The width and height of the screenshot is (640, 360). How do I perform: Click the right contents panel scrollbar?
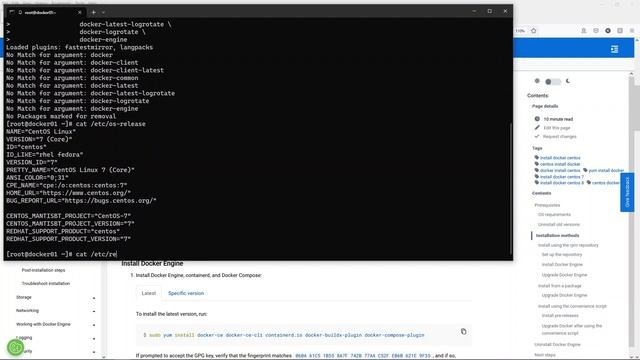pyautogui.click(x=631, y=212)
